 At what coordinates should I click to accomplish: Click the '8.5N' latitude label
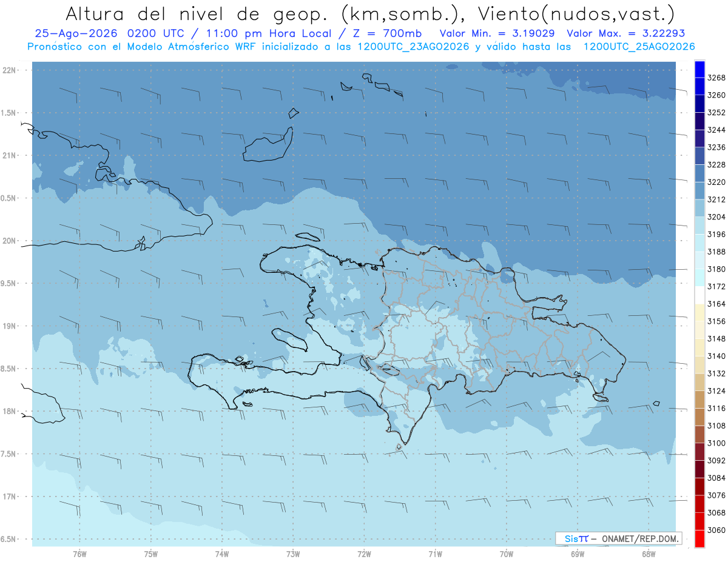point(8,369)
